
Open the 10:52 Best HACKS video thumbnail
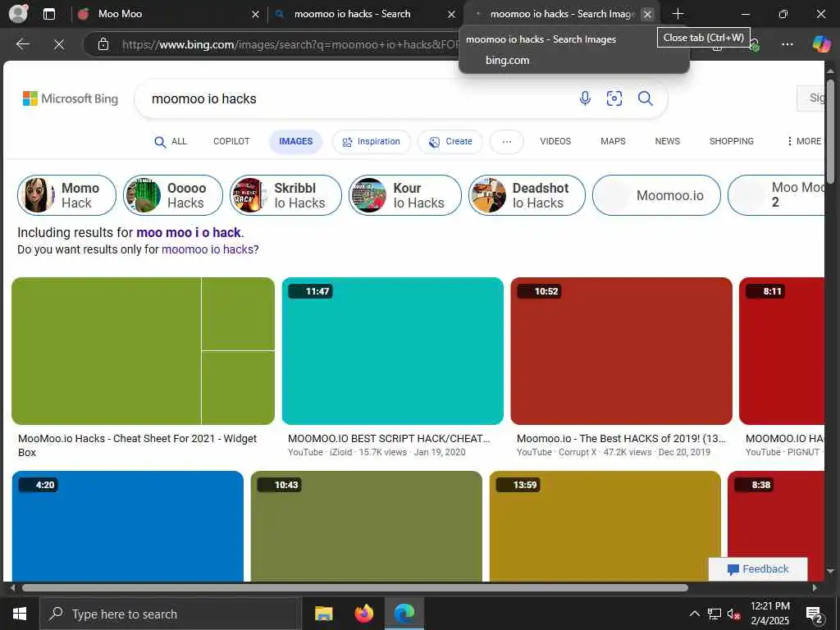(622, 351)
